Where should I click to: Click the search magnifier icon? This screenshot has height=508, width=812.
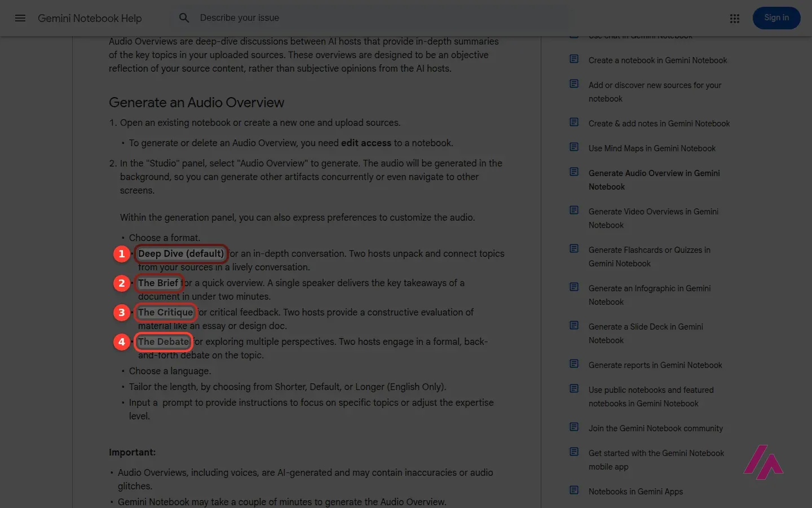(184, 18)
